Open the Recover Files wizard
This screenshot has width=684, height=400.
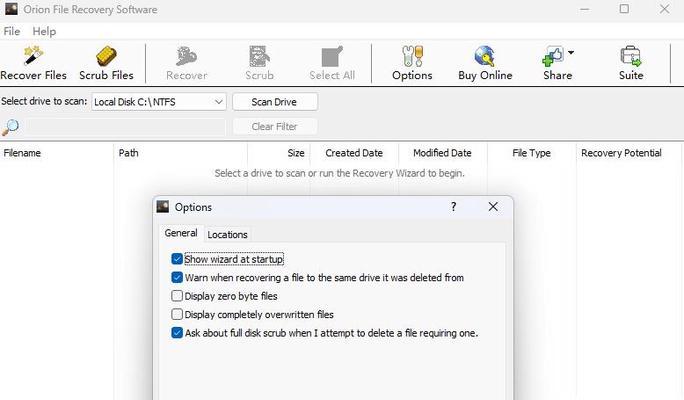click(33, 63)
